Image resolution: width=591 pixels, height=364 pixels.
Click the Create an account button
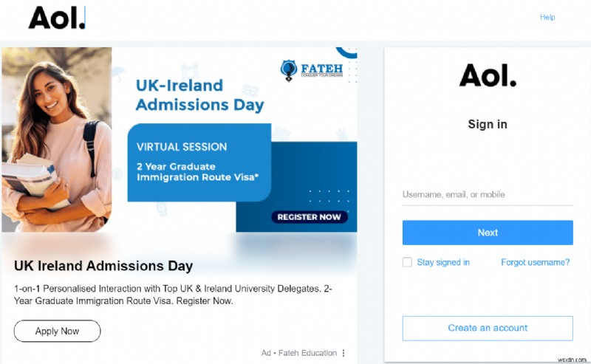488,328
